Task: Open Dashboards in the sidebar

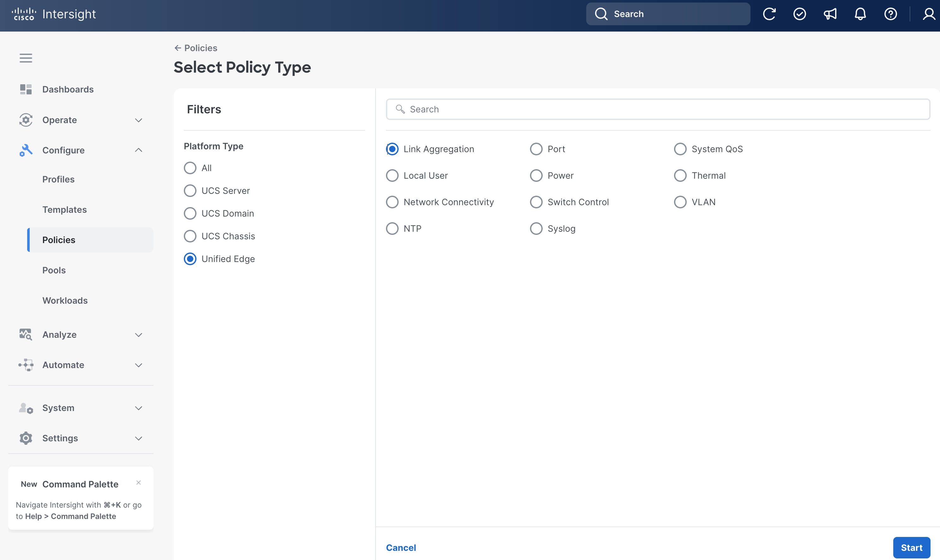Action: click(68, 89)
